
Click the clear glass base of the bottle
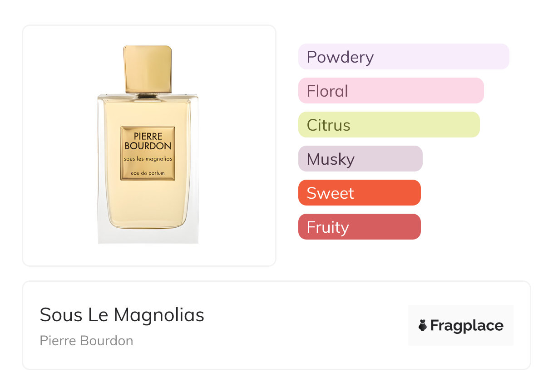(148, 236)
